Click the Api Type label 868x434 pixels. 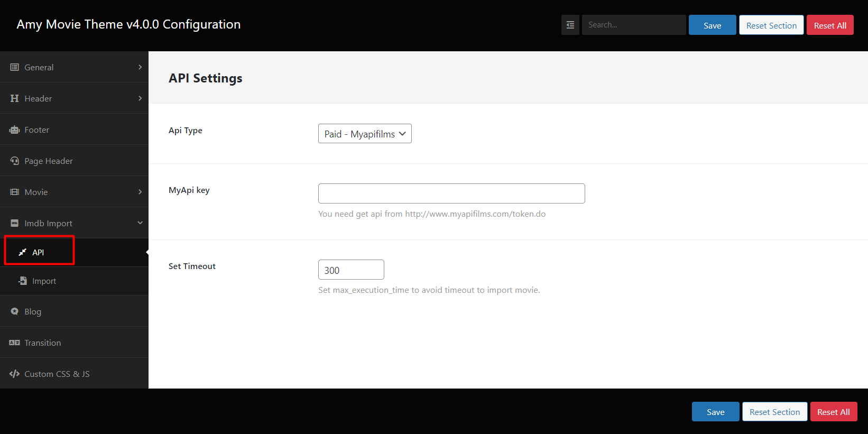186,131
